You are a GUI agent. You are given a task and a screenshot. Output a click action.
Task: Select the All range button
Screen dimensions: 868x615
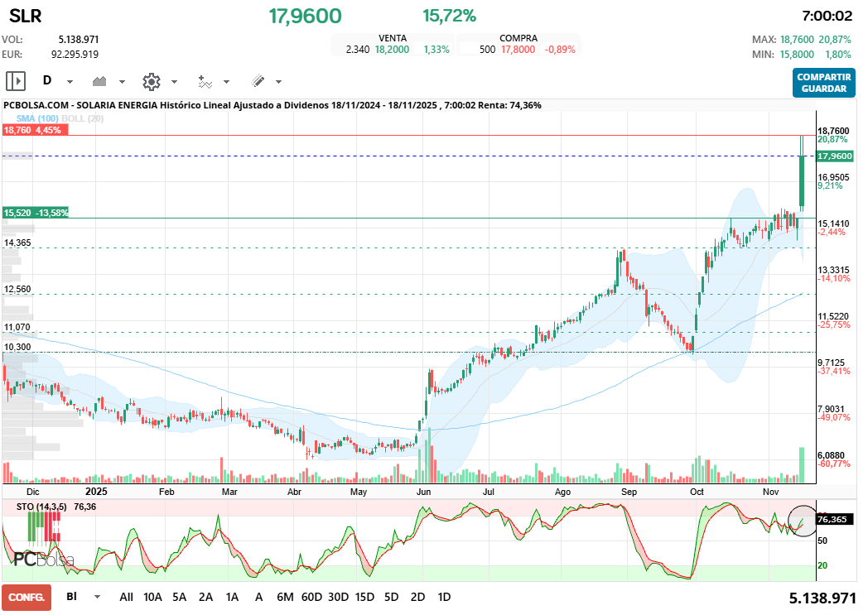[x=127, y=596]
